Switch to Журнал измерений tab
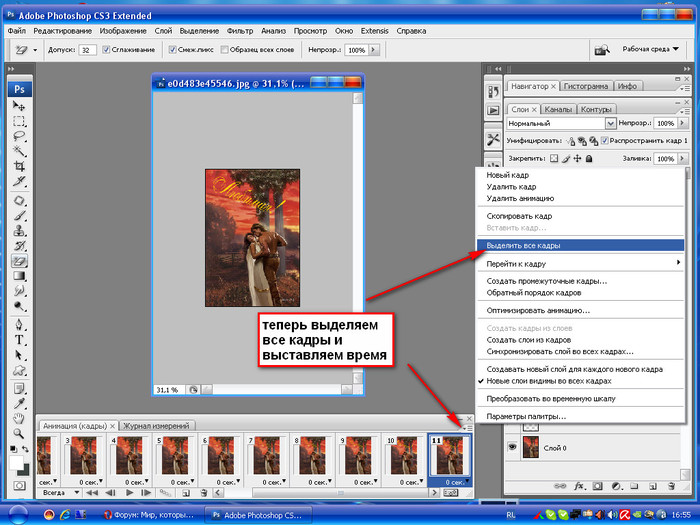Screen dimensions: 700x525 [x=156, y=426]
